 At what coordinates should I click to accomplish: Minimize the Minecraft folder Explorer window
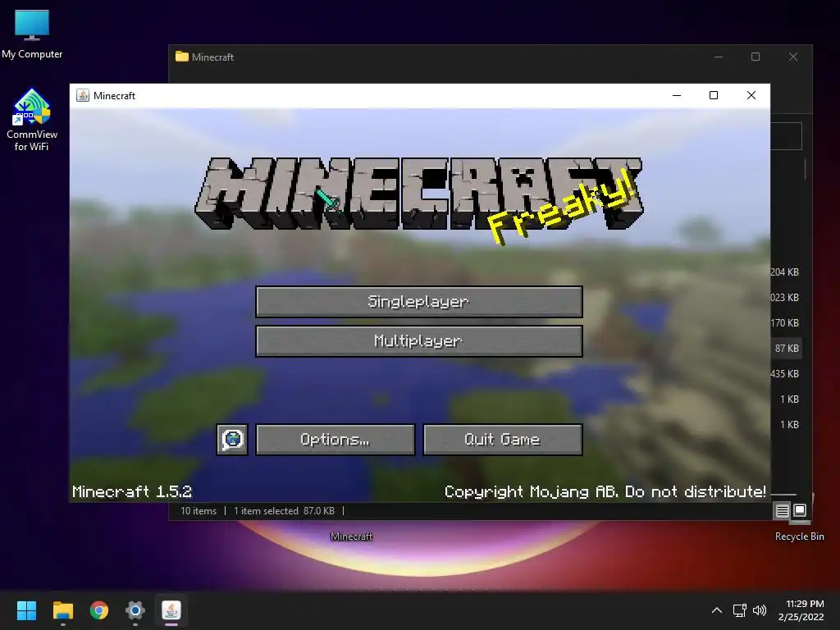[x=719, y=57]
